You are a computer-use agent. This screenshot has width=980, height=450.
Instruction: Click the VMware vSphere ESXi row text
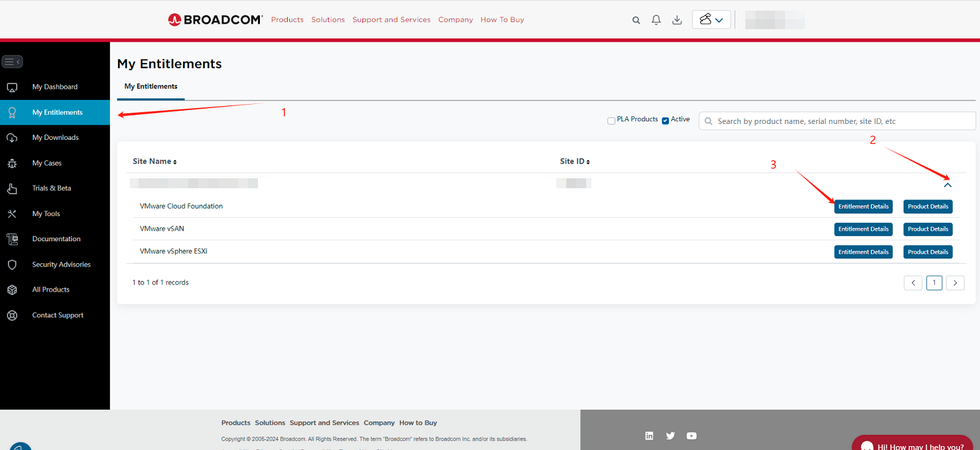(x=174, y=251)
